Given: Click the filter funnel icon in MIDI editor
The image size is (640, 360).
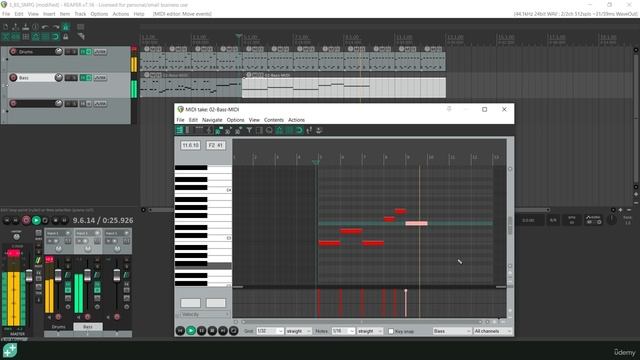Looking at the screenshot, I should (249, 130).
